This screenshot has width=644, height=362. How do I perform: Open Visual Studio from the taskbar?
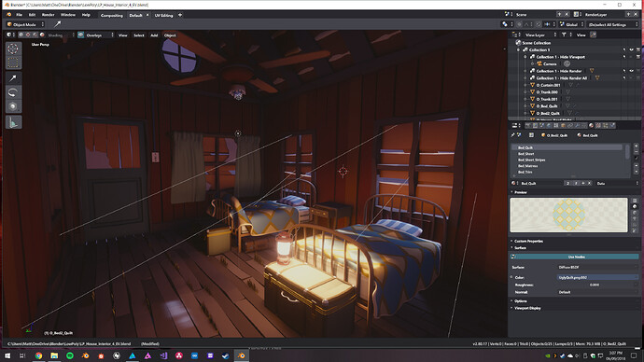[x=163, y=355]
